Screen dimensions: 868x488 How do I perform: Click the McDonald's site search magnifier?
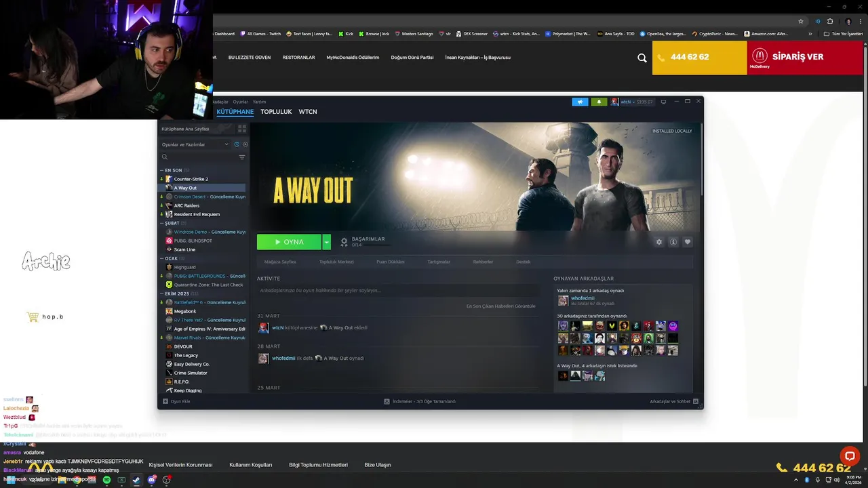[642, 58]
